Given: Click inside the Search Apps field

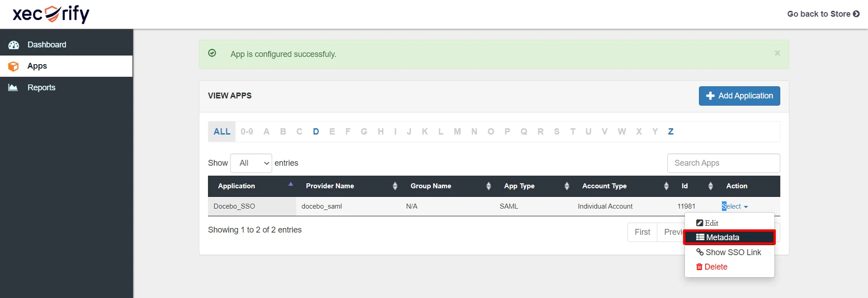Looking at the screenshot, I should 723,163.
